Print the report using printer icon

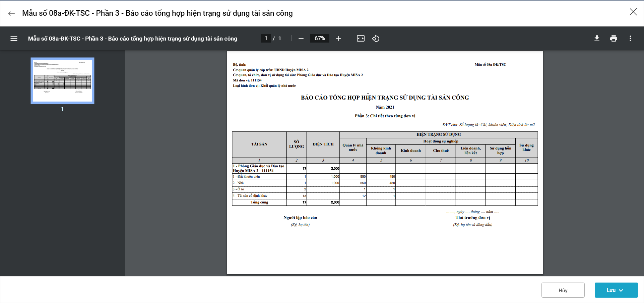click(x=614, y=39)
